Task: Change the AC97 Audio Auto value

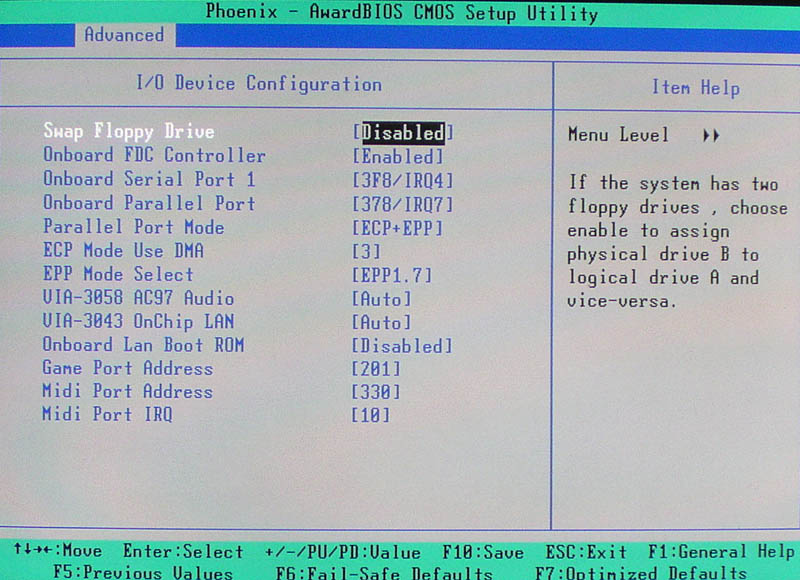Action: click(x=382, y=299)
